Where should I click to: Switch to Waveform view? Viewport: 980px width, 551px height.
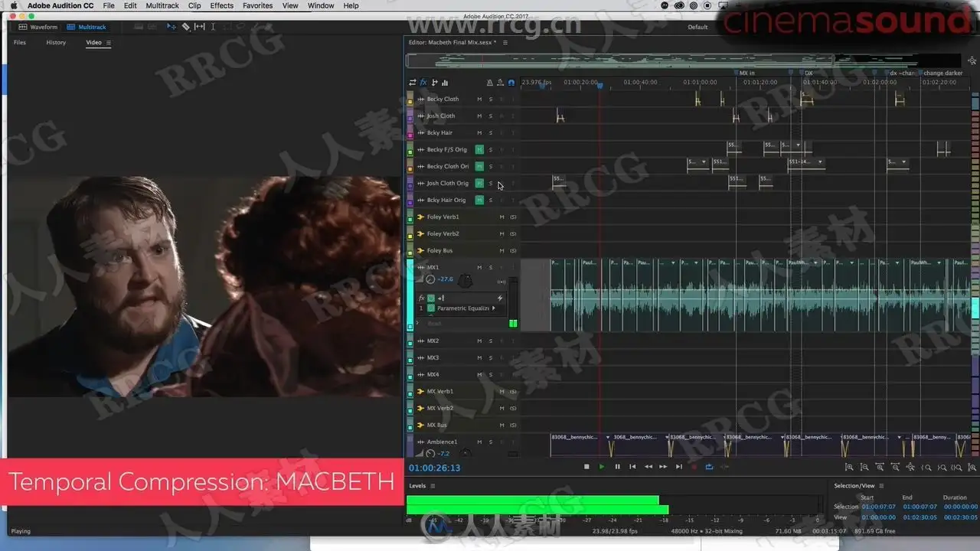[38, 27]
